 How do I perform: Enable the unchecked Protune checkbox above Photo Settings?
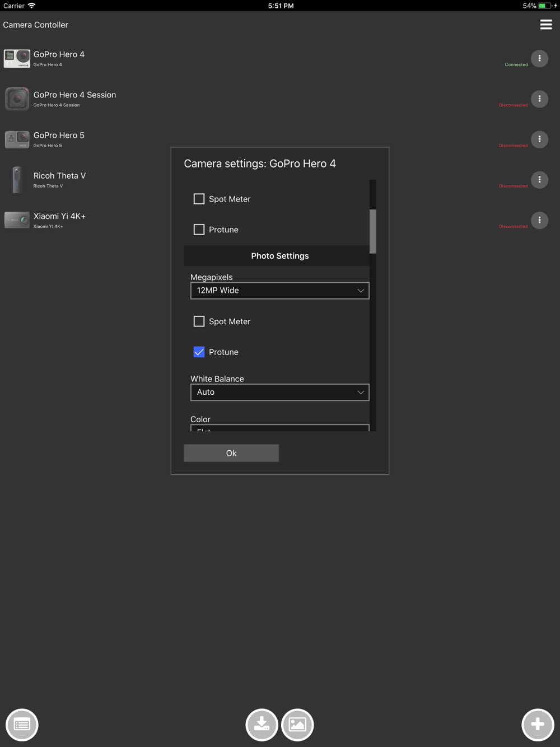[199, 230]
